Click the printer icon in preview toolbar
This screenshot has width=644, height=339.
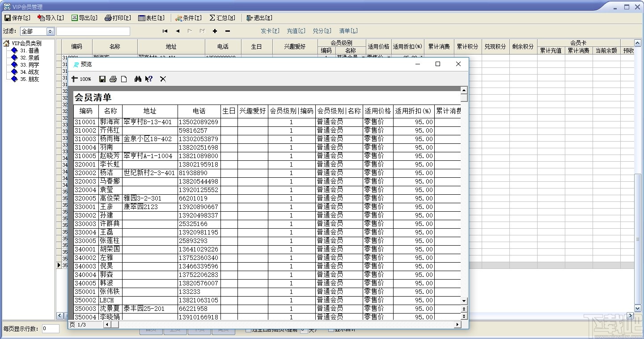[x=113, y=79]
